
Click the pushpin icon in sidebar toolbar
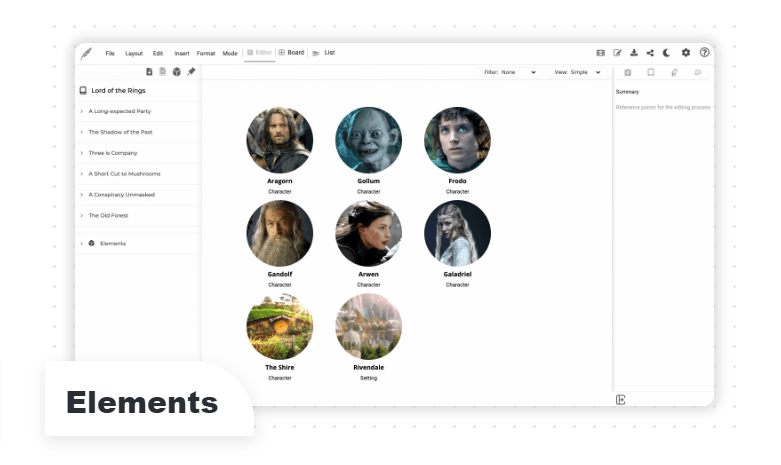click(191, 72)
